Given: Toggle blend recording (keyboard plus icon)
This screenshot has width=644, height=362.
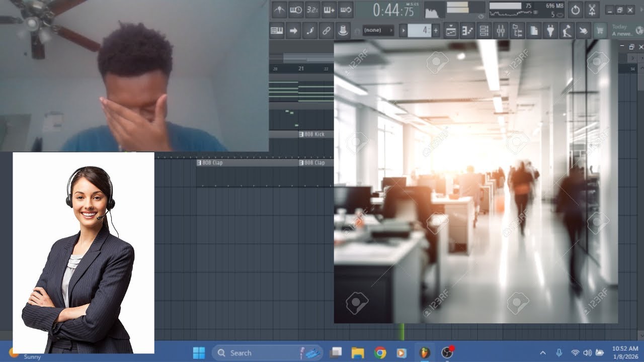Looking at the screenshot, I should point(329,10).
